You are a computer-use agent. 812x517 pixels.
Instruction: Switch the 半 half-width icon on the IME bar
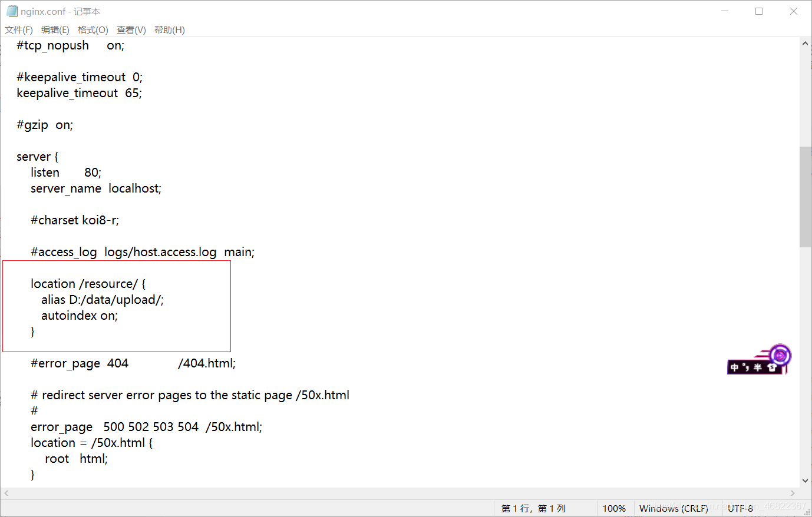pos(758,367)
